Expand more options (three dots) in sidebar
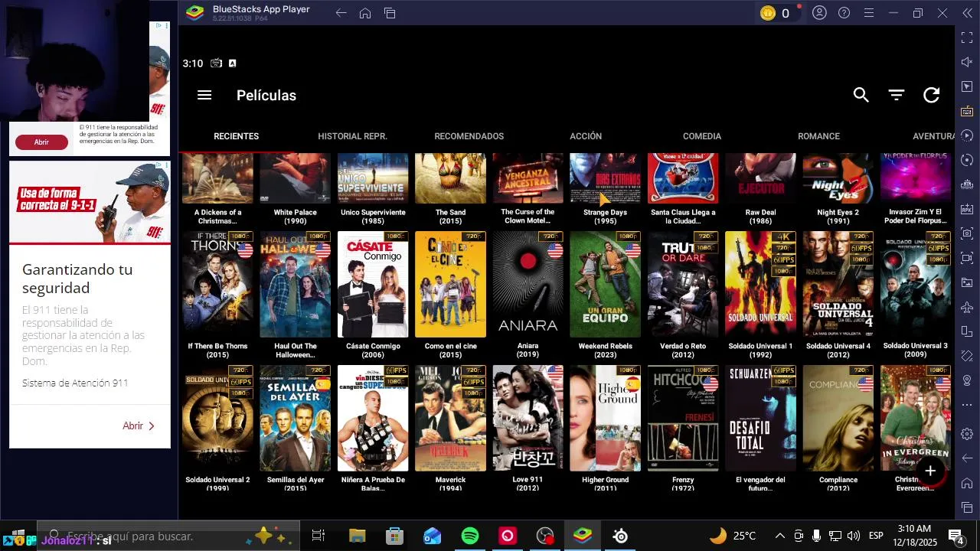The width and height of the screenshot is (980, 551). pos(967,405)
